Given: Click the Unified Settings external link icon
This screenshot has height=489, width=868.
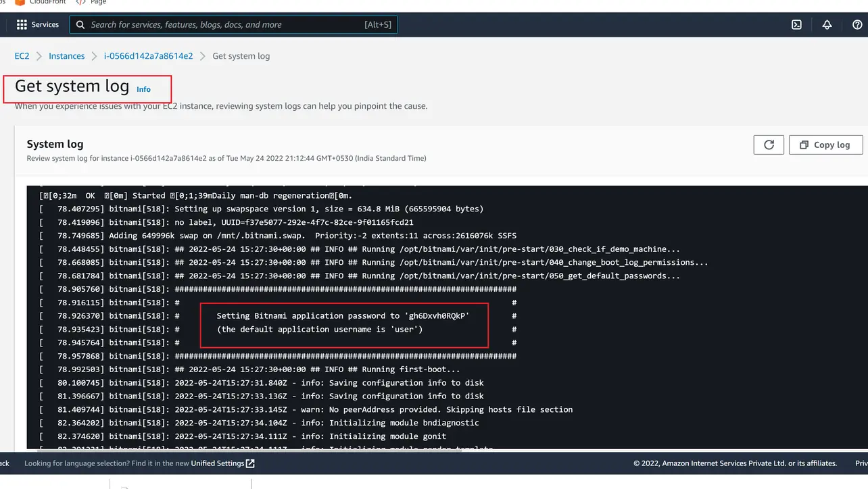Looking at the screenshot, I should pos(250,463).
